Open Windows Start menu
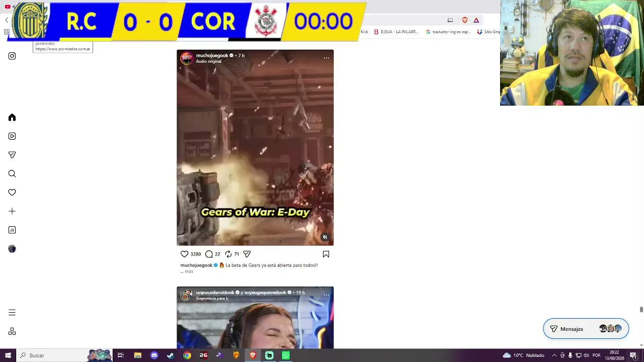The width and height of the screenshot is (644, 362). (x=8, y=355)
